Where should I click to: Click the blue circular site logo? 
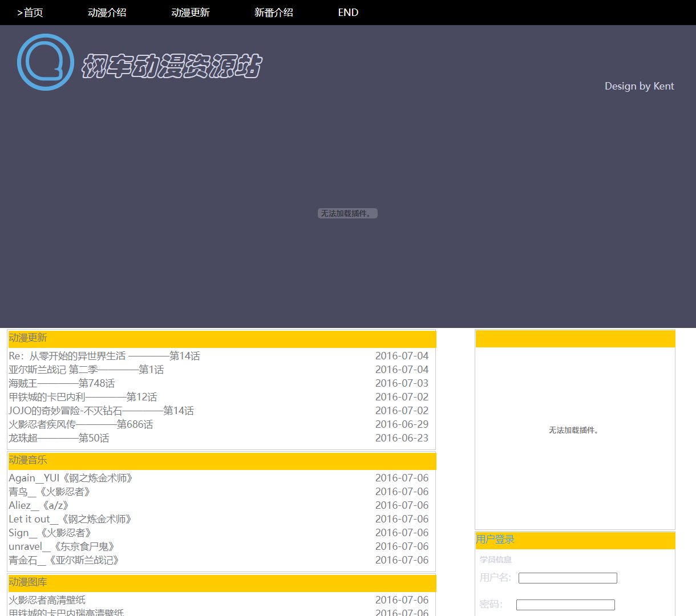pyautogui.click(x=46, y=62)
